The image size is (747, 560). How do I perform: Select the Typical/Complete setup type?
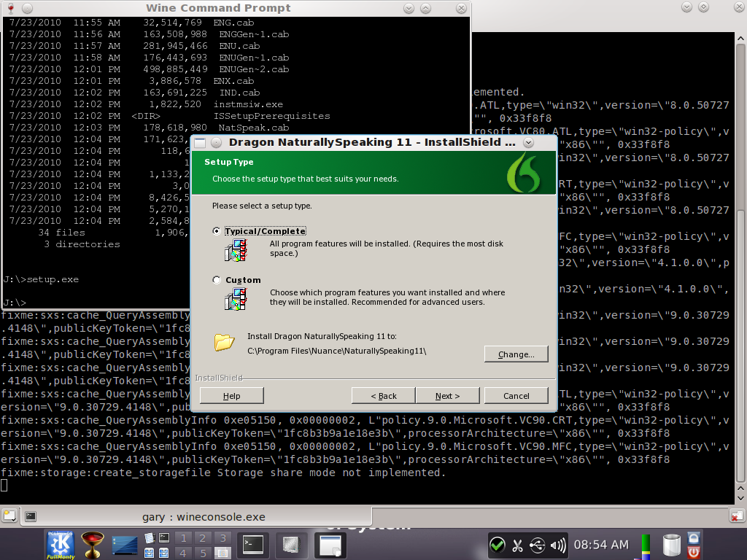217,231
